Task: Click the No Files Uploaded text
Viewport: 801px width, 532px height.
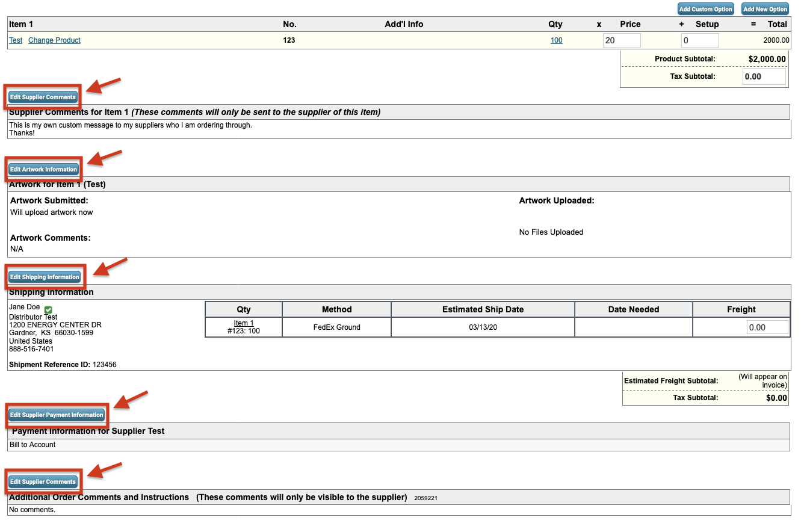Action: [551, 232]
